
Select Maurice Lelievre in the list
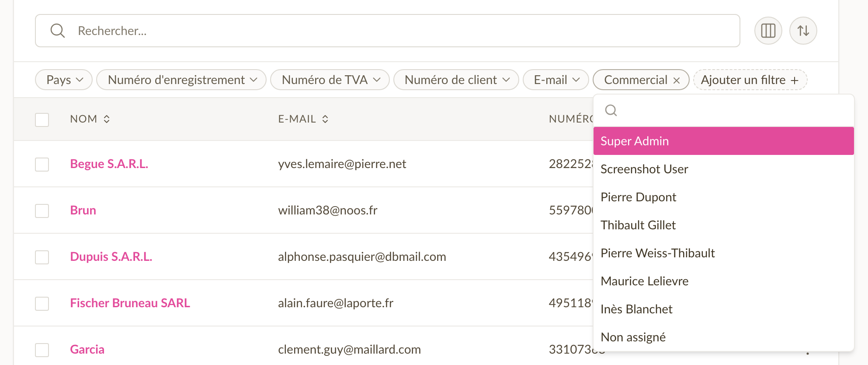723,281
